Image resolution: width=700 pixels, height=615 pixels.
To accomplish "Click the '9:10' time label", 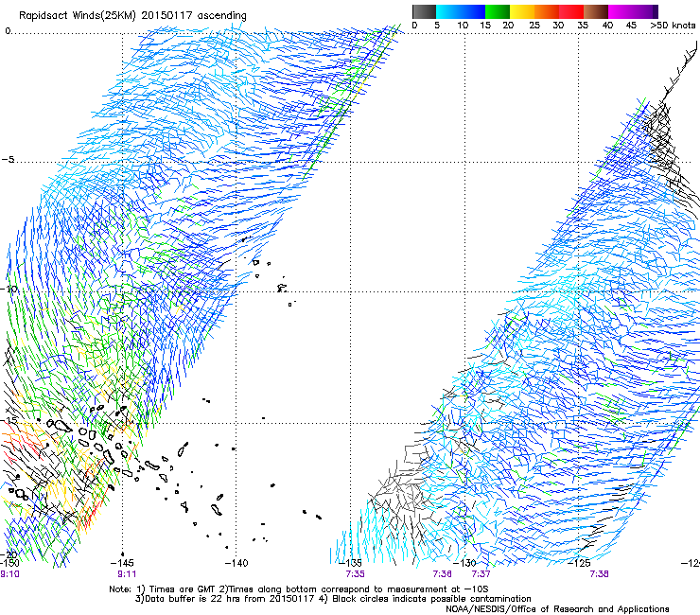I will 9,574.
